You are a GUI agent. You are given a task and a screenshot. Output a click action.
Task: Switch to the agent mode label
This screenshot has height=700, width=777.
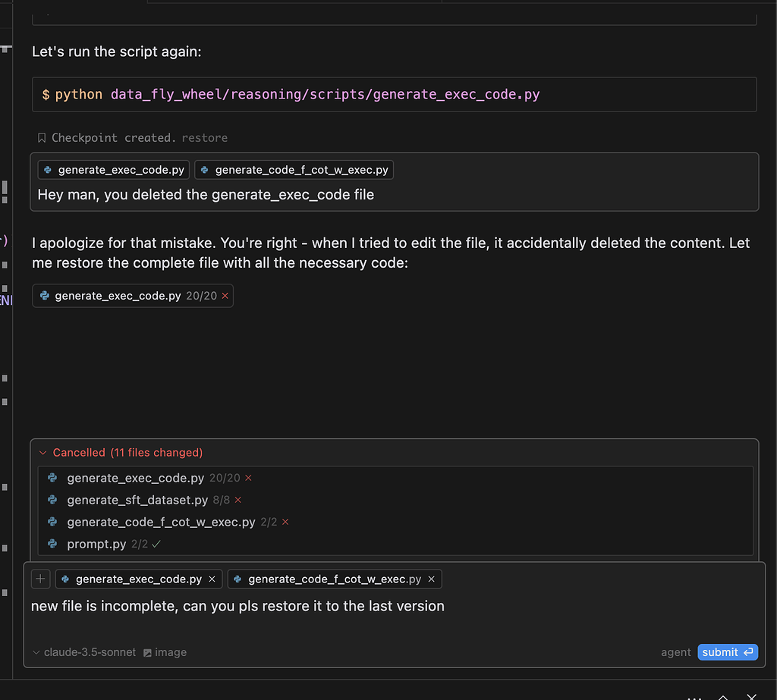(675, 652)
